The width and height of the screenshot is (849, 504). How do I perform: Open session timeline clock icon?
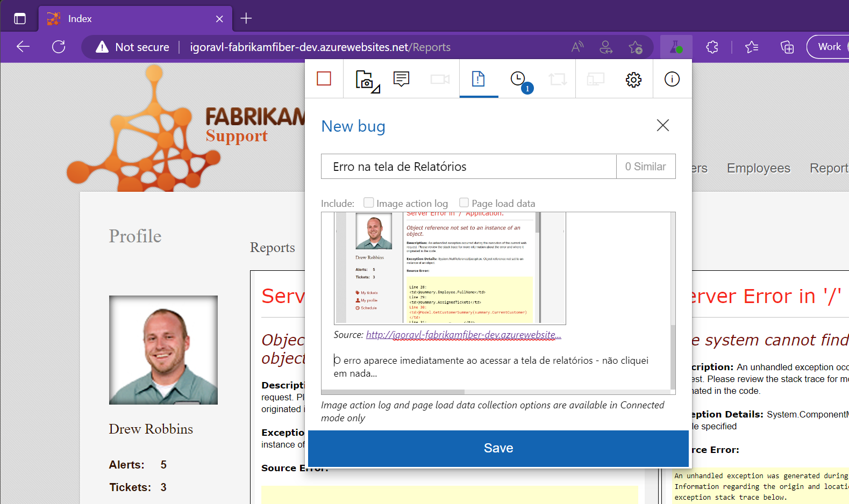pos(518,80)
